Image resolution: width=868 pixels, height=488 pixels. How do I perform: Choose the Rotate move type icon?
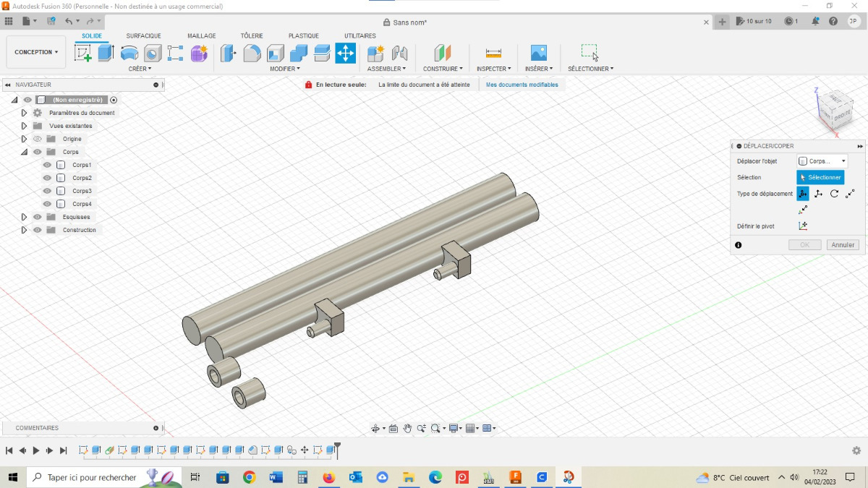pyautogui.click(x=834, y=194)
